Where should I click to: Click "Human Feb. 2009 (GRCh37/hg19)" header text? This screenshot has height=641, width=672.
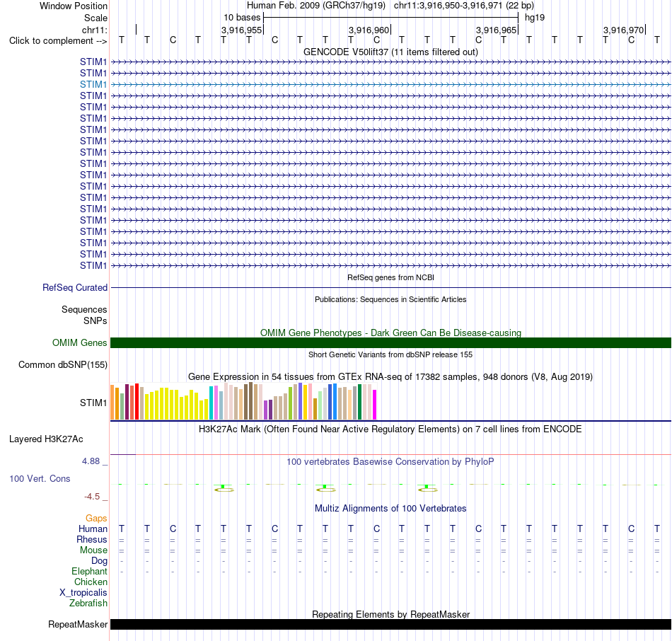tap(316, 6)
